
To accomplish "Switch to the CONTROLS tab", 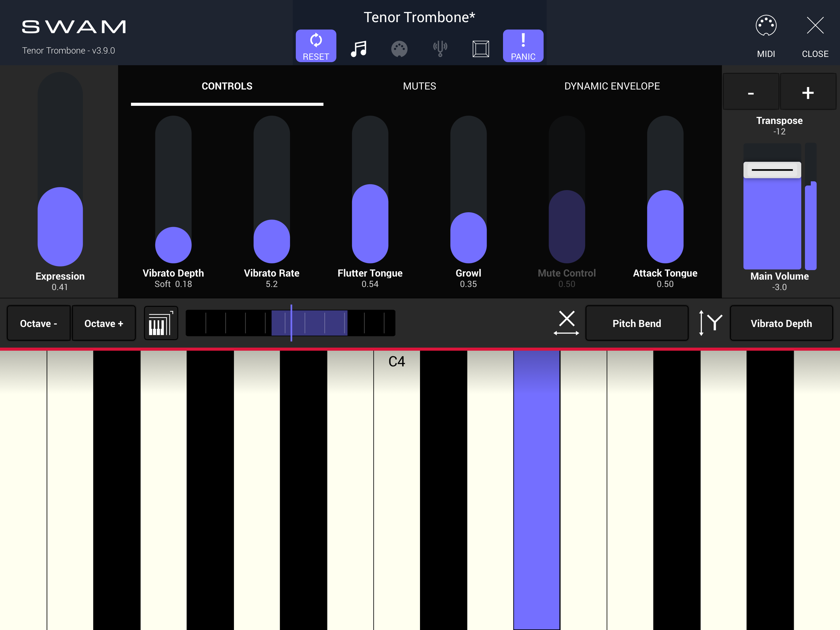I will 227,86.
